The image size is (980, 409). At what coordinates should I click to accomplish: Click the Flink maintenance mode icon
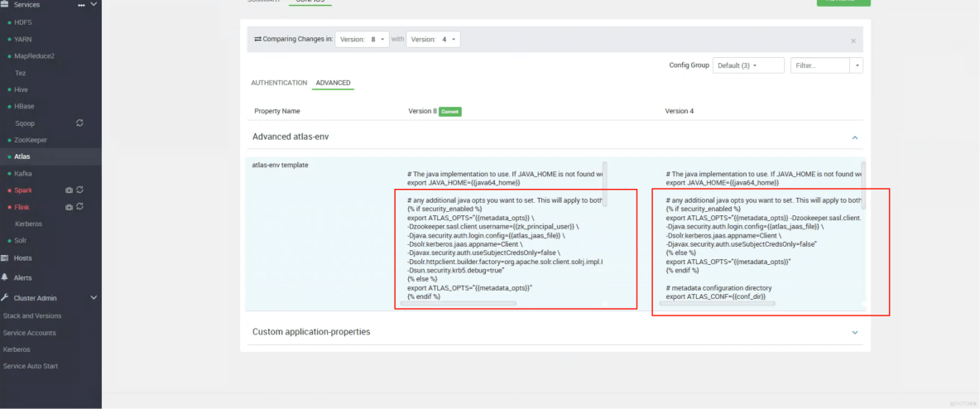click(70, 207)
